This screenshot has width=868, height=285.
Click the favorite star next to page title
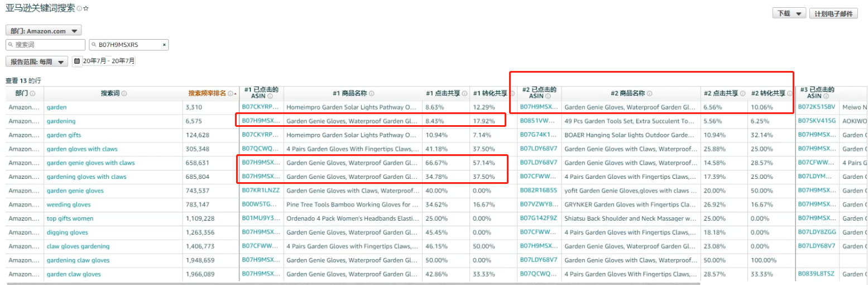click(86, 9)
